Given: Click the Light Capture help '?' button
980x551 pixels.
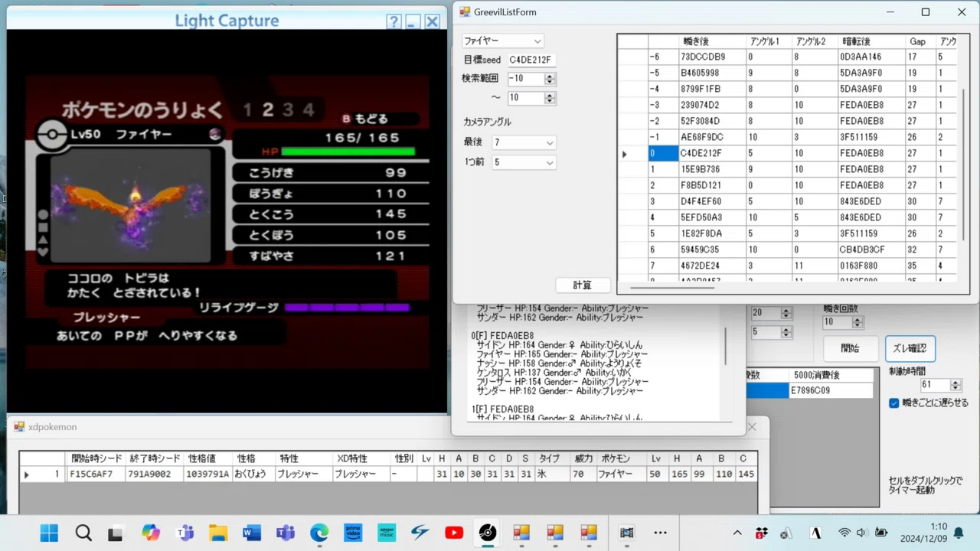Looking at the screenshot, I should coord(393,21).
